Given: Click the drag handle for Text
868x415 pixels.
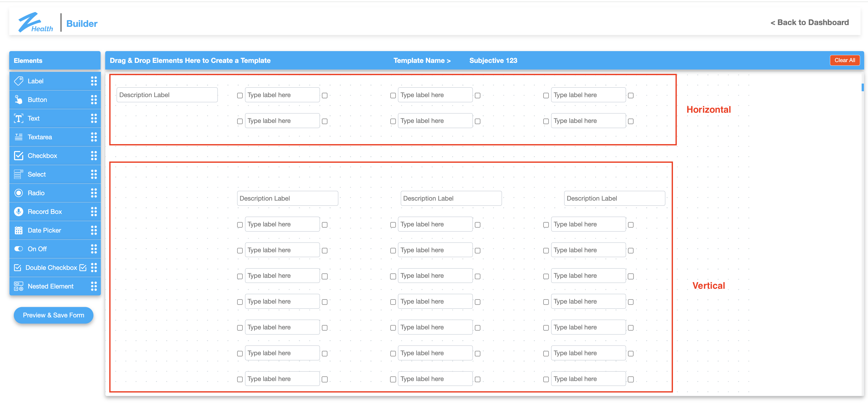Looking at the screenshot, I should click(94, 118).
